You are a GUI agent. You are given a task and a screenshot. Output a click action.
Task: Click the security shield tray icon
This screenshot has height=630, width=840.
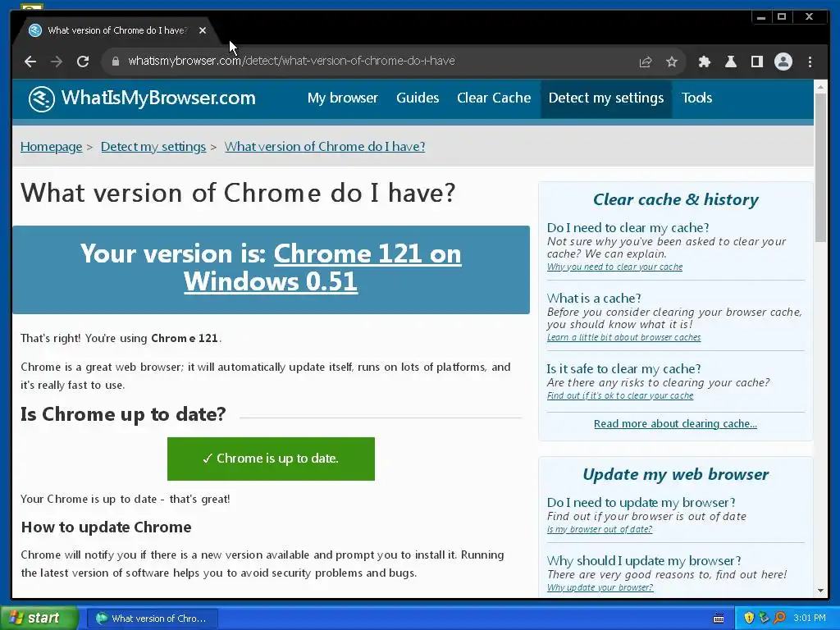[x=749, y=619]
